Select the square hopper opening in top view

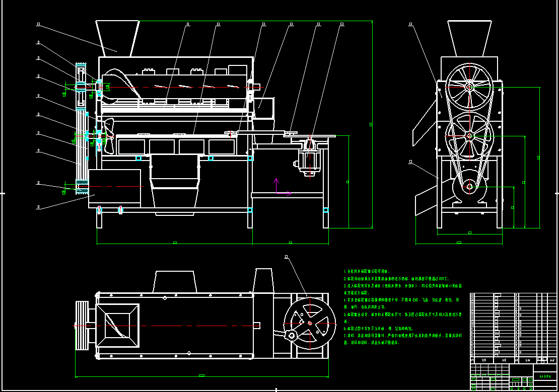[117, 326]
